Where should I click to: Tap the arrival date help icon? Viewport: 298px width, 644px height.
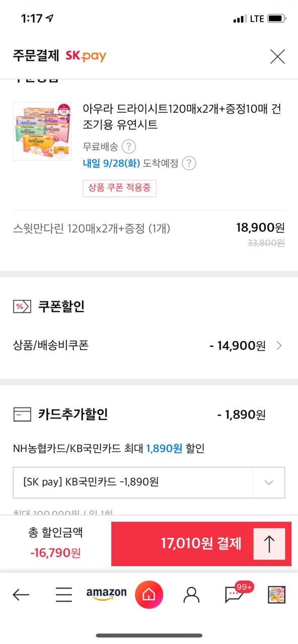click(189, 163)
